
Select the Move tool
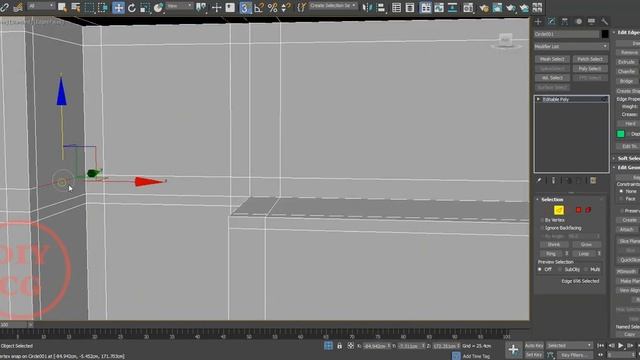pos(118,7)
